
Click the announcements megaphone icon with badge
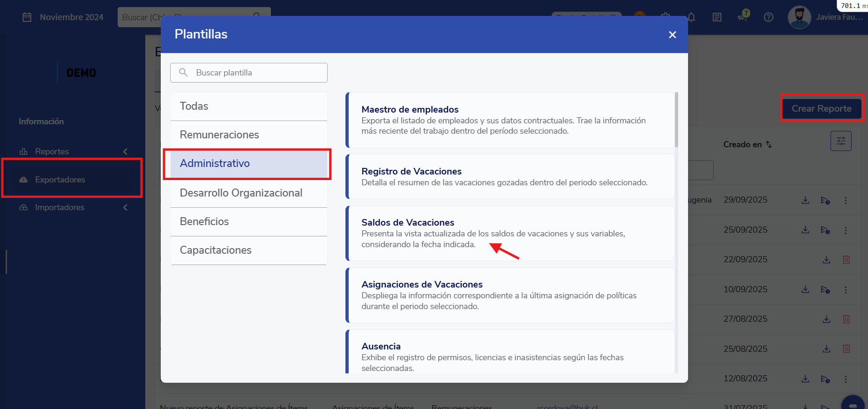(743, 16)
